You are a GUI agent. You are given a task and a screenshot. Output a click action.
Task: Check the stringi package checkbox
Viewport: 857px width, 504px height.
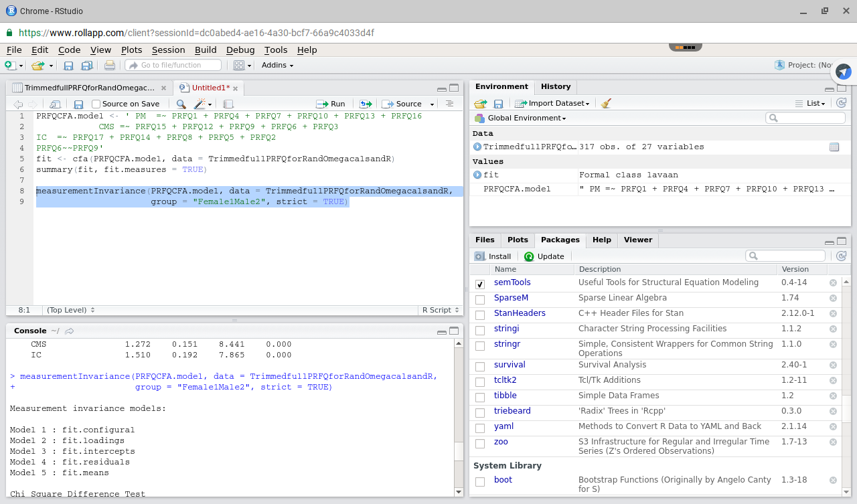point(479,329)
